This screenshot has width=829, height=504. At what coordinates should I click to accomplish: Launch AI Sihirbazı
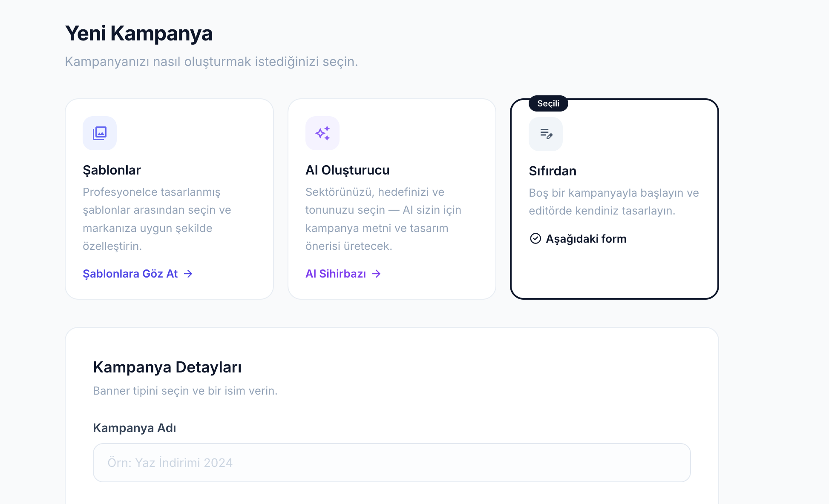(x=336, y=274)
